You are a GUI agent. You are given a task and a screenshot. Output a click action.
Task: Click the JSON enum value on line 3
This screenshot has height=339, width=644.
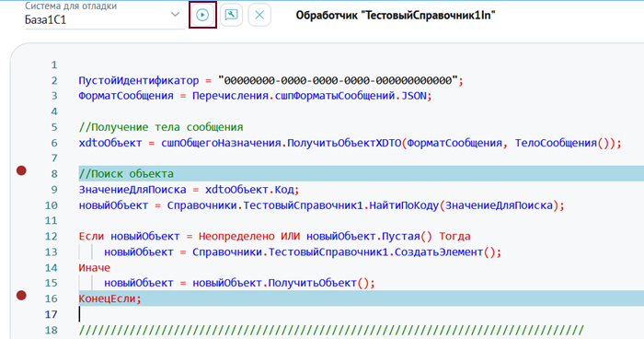pyautogui.click(x=414, y=96)
